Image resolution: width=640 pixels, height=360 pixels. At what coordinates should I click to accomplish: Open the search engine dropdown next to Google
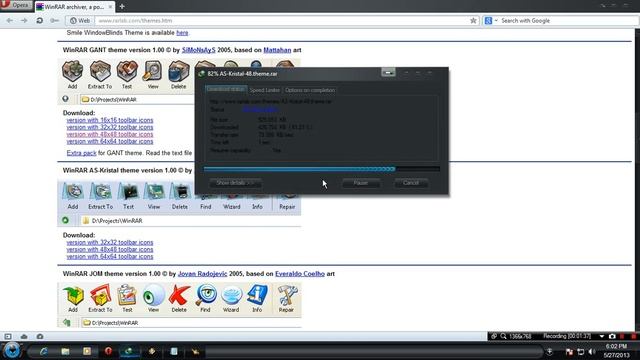click(x=496, y=20)
